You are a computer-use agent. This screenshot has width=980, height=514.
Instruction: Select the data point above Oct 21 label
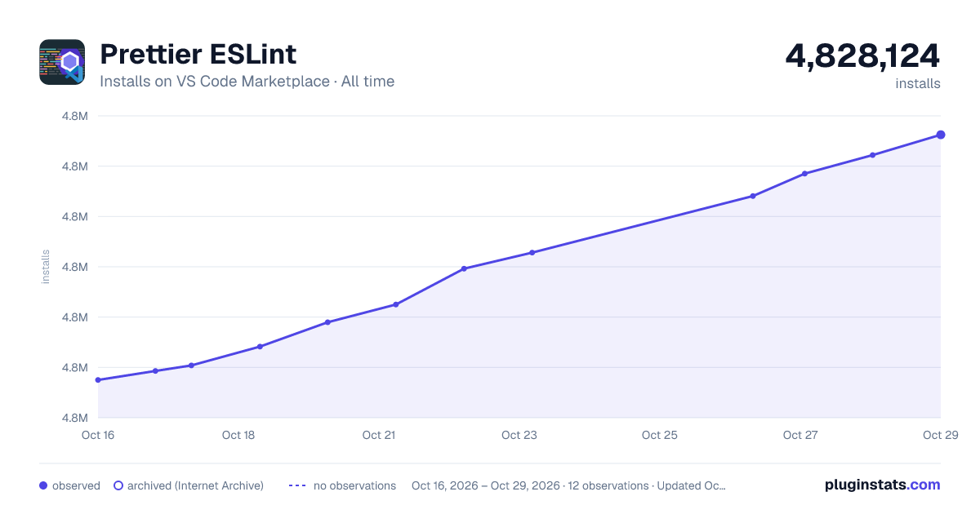tap(396, 304)
